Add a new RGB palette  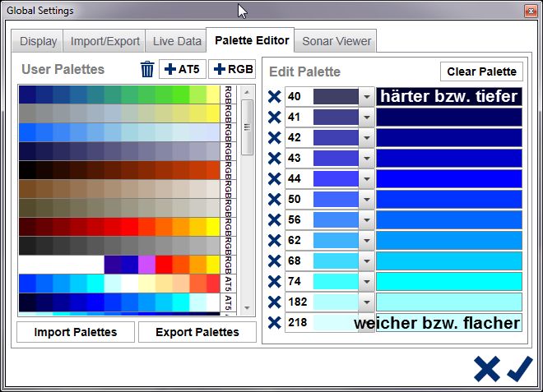[233, 70]
